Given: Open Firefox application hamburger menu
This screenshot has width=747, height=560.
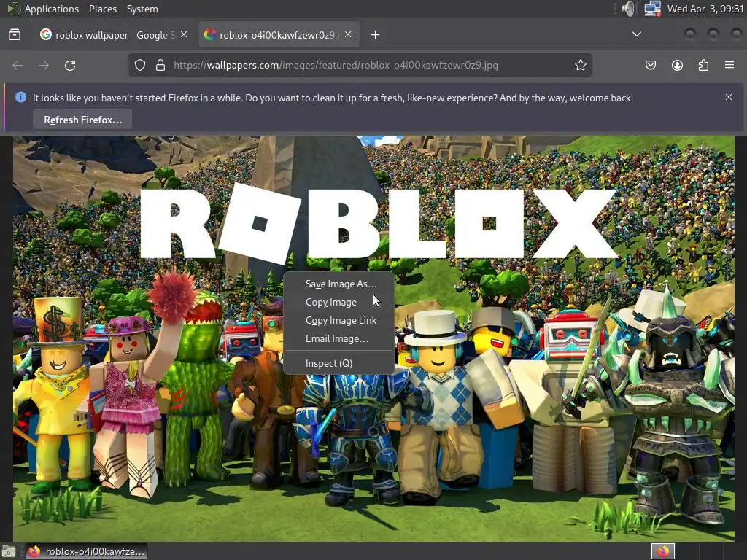Looking at the screenshot, I should tap(729, 65).
